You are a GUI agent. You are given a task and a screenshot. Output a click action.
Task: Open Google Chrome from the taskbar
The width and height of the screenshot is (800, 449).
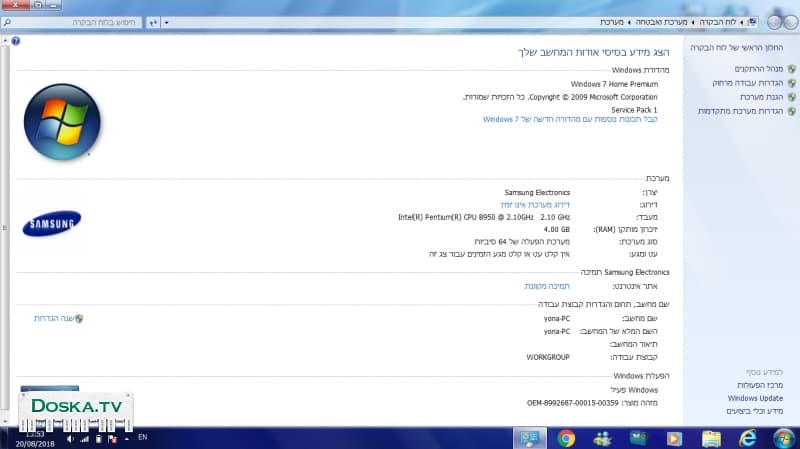tap(566, 438)
